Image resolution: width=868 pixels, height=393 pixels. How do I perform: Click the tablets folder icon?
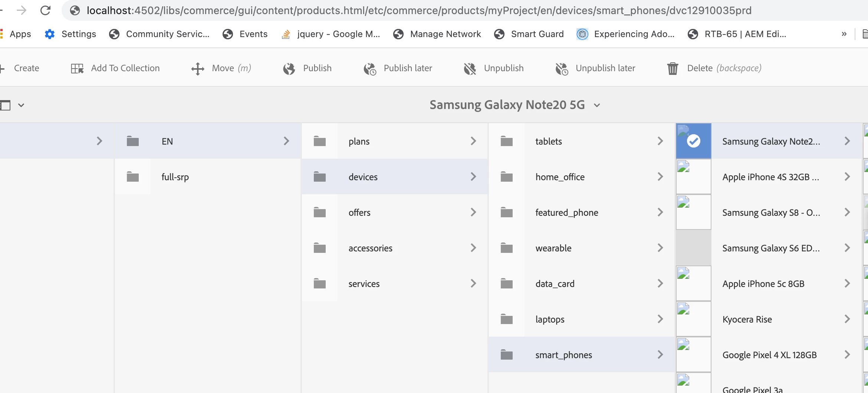pos(507,141)
